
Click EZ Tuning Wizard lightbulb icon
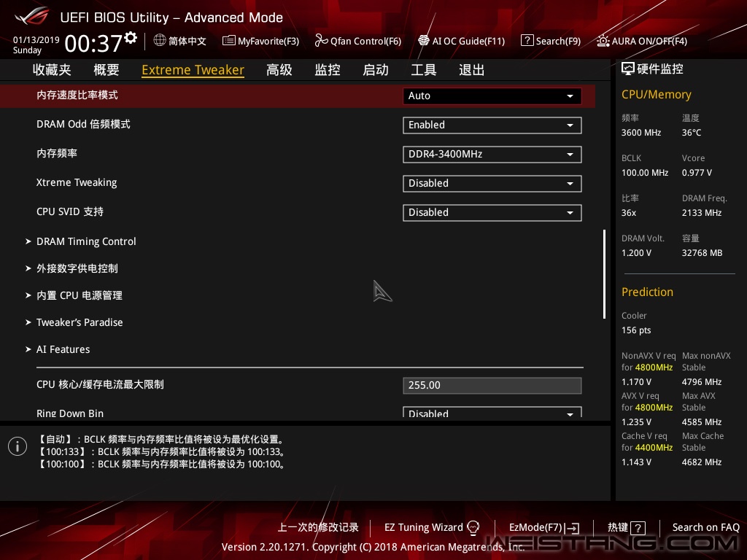tap(473, 528)
